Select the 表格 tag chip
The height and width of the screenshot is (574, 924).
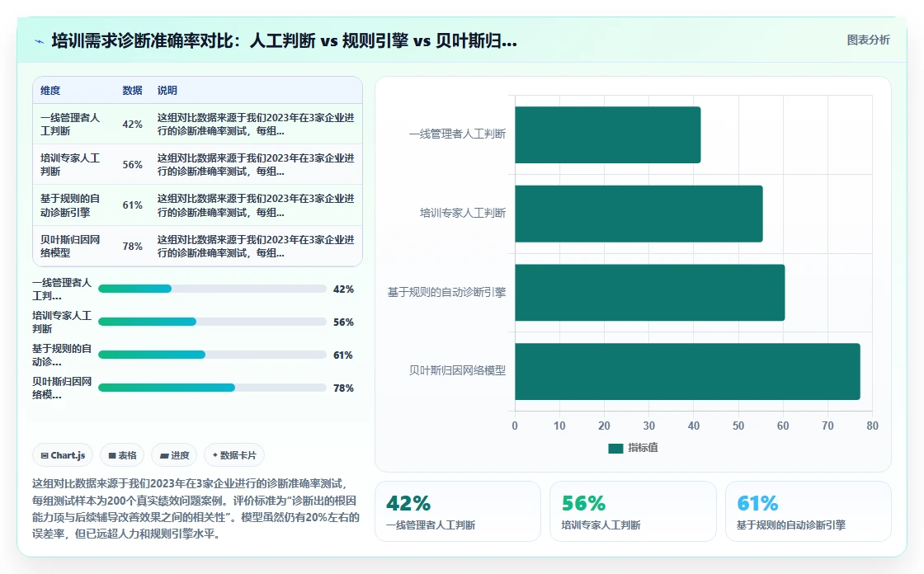pyautogui.click(x=122, y=455)
